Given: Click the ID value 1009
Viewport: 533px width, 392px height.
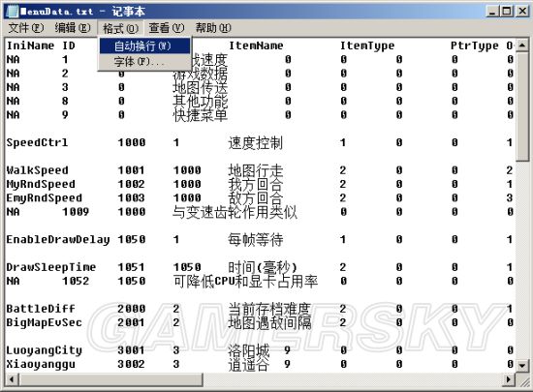Looking at the screenshot, I should tap(76, 212).
